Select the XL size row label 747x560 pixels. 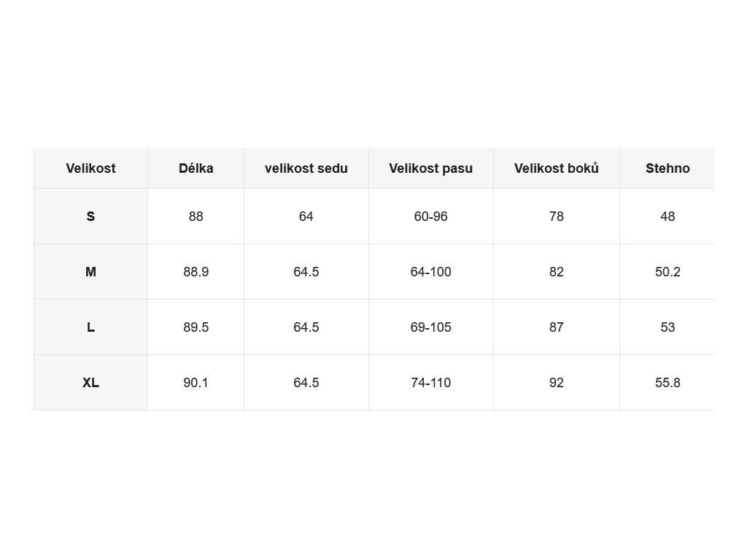pos(90,382)
